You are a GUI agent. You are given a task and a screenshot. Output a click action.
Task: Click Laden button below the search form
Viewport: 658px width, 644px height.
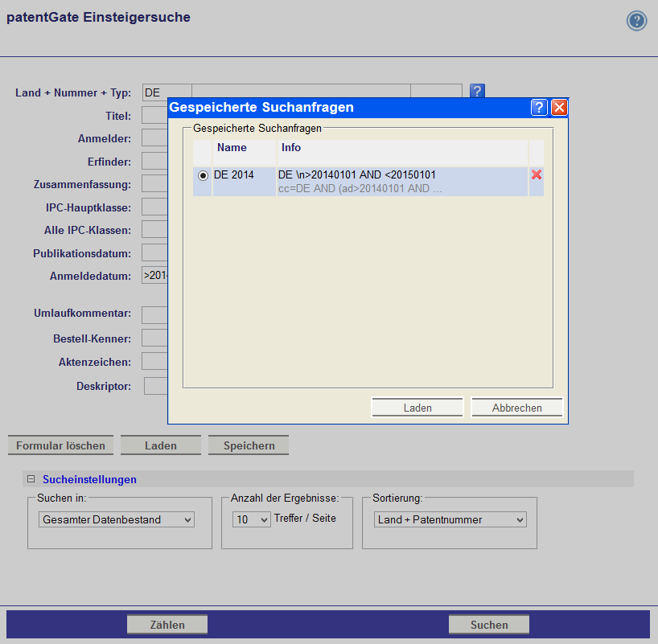point(161,445)
